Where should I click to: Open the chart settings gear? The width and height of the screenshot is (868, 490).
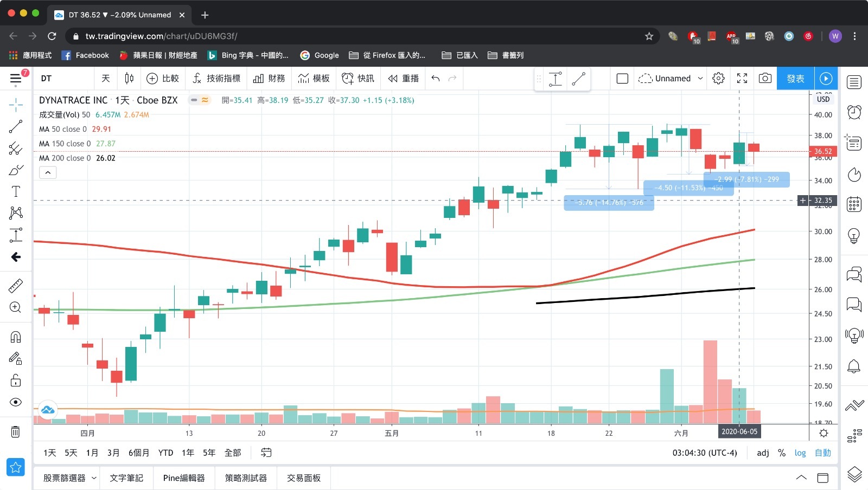point(718,78)
